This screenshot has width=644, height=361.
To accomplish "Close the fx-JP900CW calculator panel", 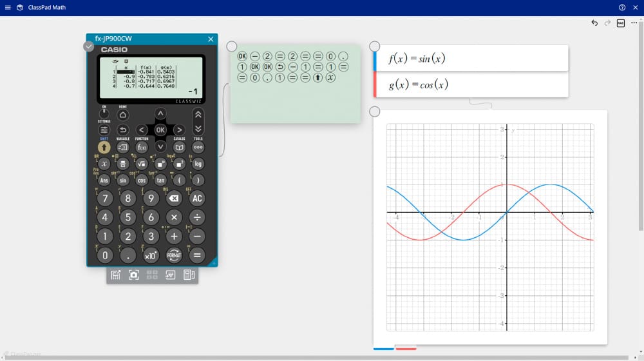I will [x=211, y=39].
